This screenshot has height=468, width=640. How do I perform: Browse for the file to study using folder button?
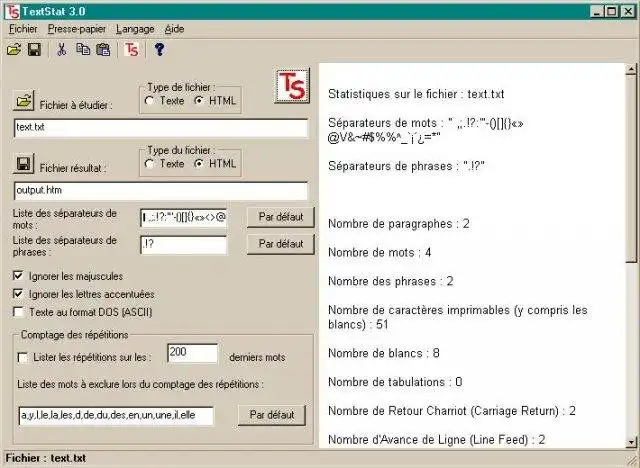coord(23,100)
